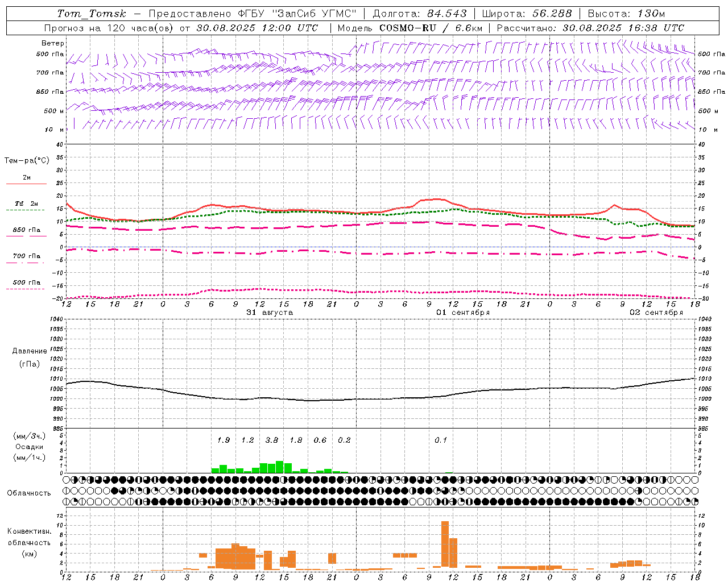
Task: Click the model resolution 6.6км text
Action: (x=469, y=28)
